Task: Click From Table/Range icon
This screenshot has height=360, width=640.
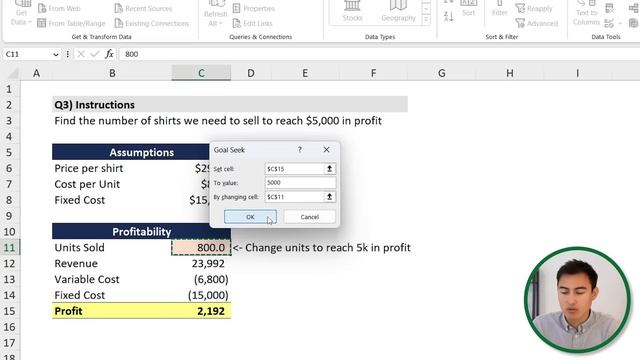Action: click(42, 23)
